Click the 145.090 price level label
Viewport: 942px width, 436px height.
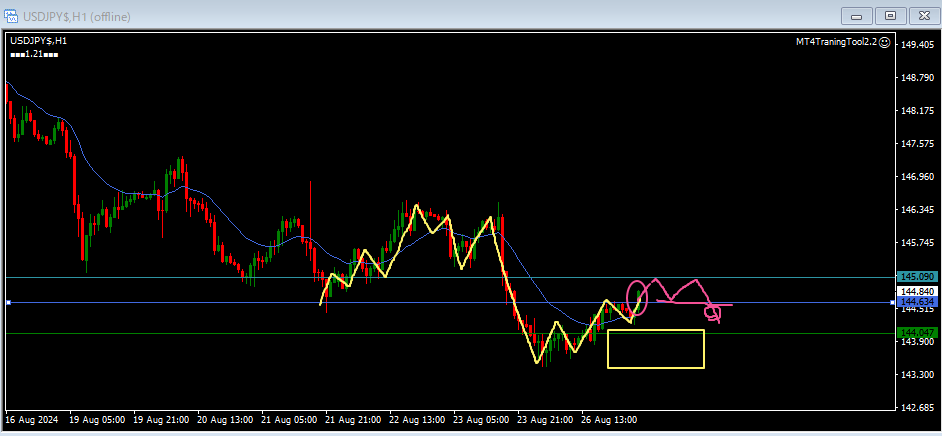917,277
